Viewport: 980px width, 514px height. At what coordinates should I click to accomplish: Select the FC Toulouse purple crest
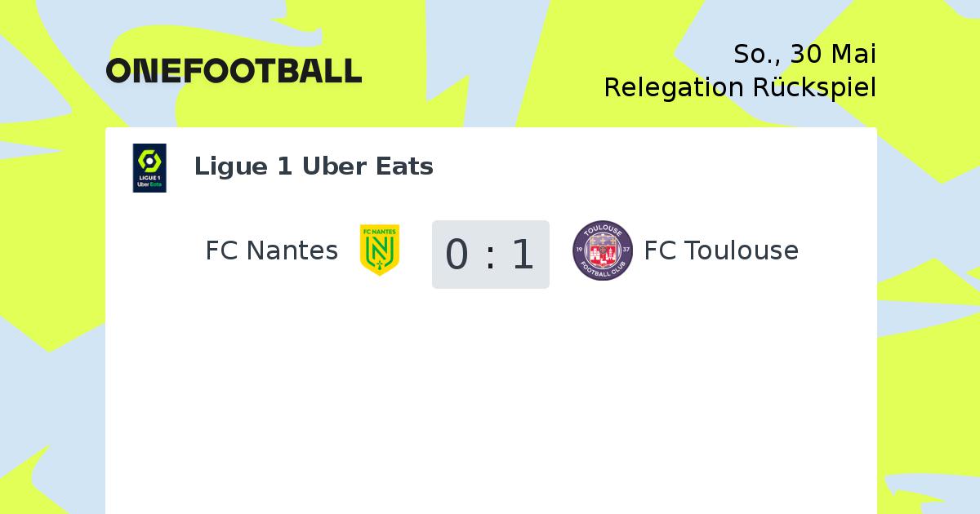(603, 250)
